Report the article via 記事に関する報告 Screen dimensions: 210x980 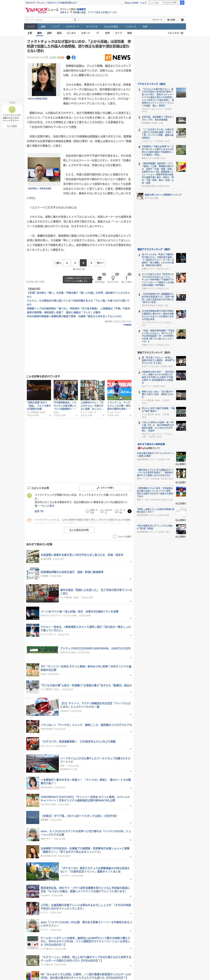(36, 282)
